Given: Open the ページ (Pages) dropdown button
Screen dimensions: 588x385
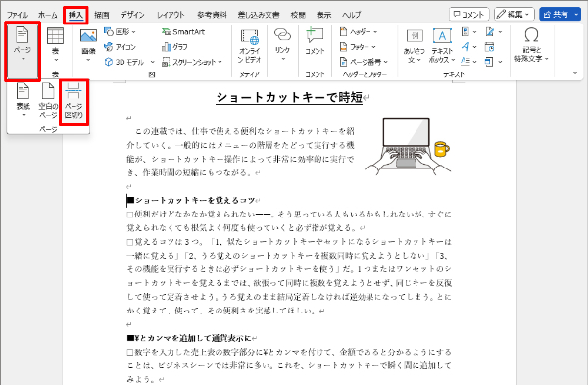Looking at the screenshot, I should click(x=23, y=51).
